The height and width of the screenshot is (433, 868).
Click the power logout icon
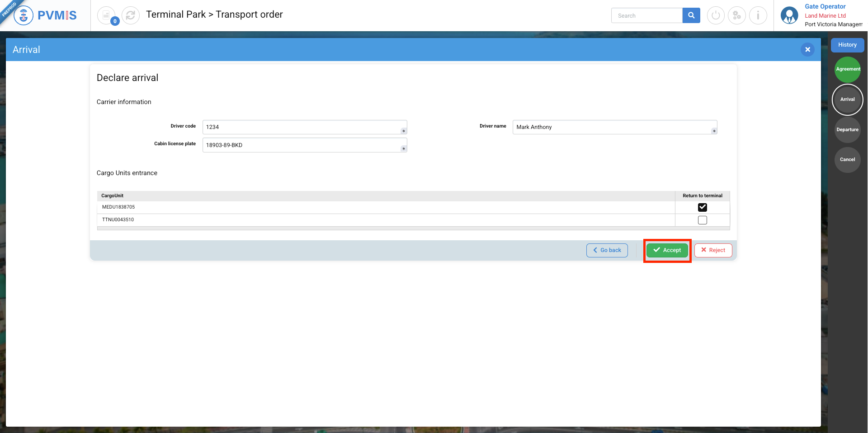click(x=716, y=15)
